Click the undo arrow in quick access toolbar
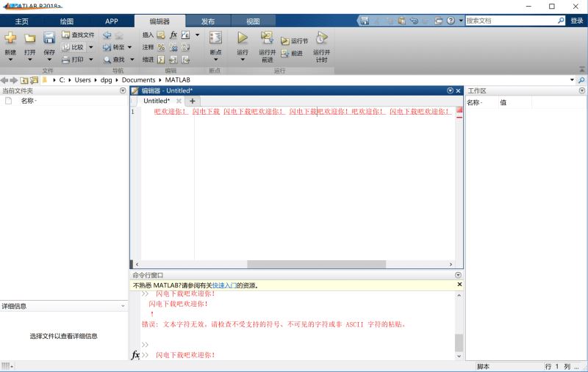588x372 pixels. click(x=414, y=21)
